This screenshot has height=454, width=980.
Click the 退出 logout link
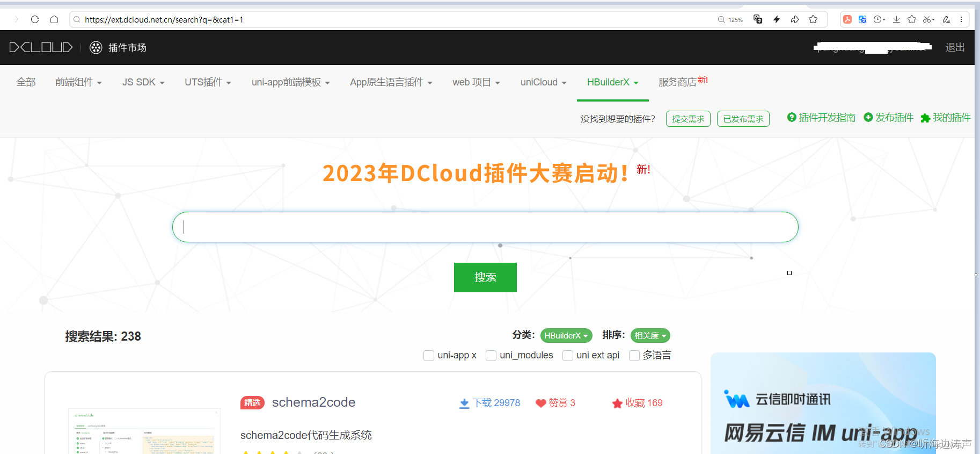click(955, 47)
